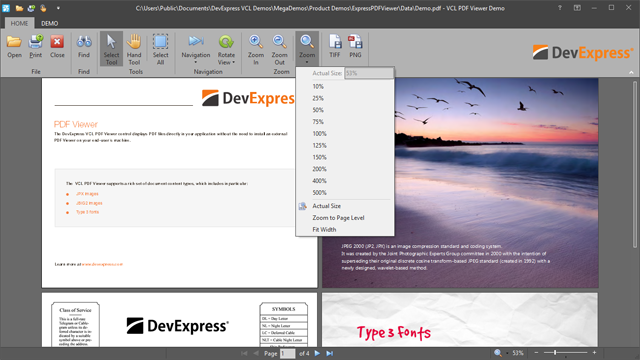Screen dimensions: 640x360
Task: Jump to last page in status bar
Action: (329, 353)
